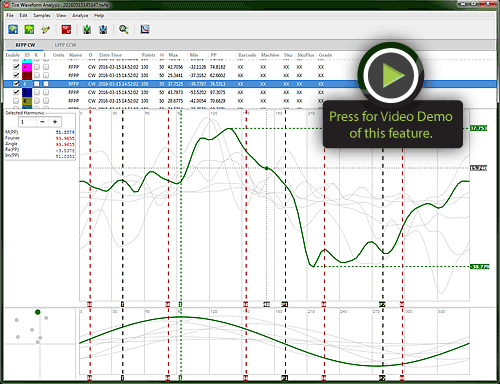Play the video demo
The image size is (500, 384).
click(x=391, y=75)
